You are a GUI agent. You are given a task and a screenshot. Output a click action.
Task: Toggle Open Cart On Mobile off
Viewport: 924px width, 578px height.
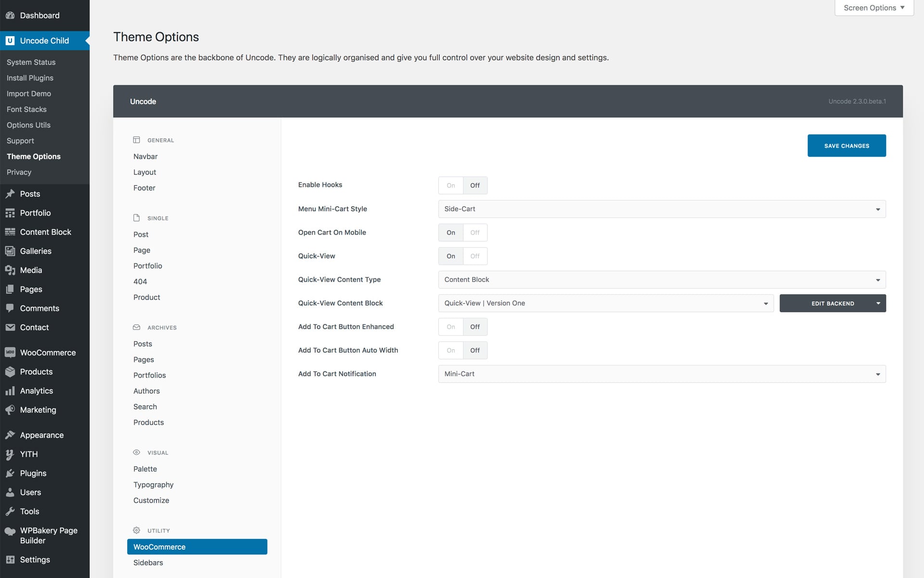(475, 232)
